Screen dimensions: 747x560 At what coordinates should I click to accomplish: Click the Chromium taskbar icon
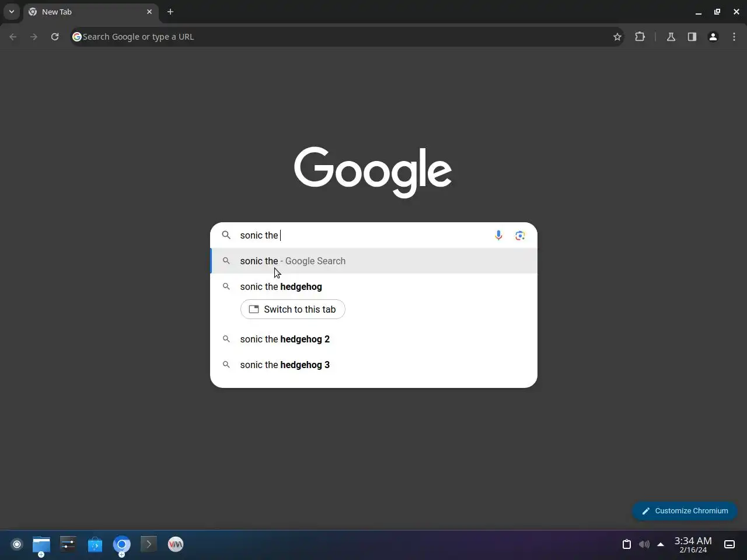(121, 544)
